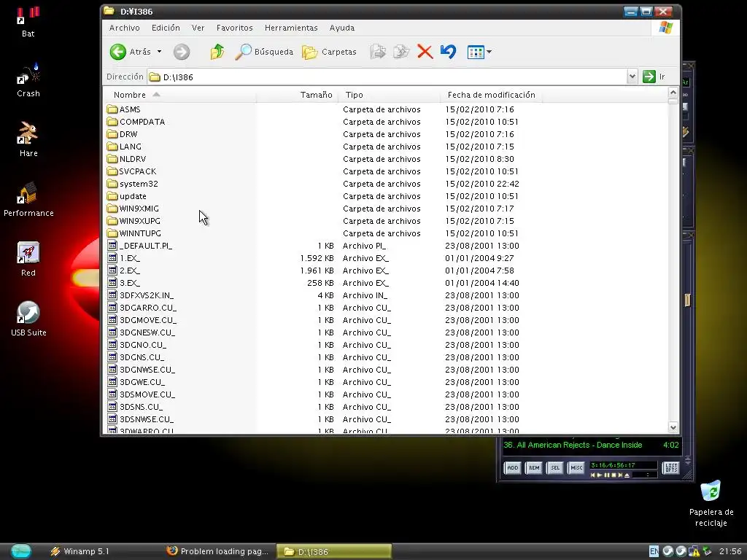The height and width of the screenshot is (560, 747).
Task: Click the Move To toolbar icon
Action: point(379,52)
